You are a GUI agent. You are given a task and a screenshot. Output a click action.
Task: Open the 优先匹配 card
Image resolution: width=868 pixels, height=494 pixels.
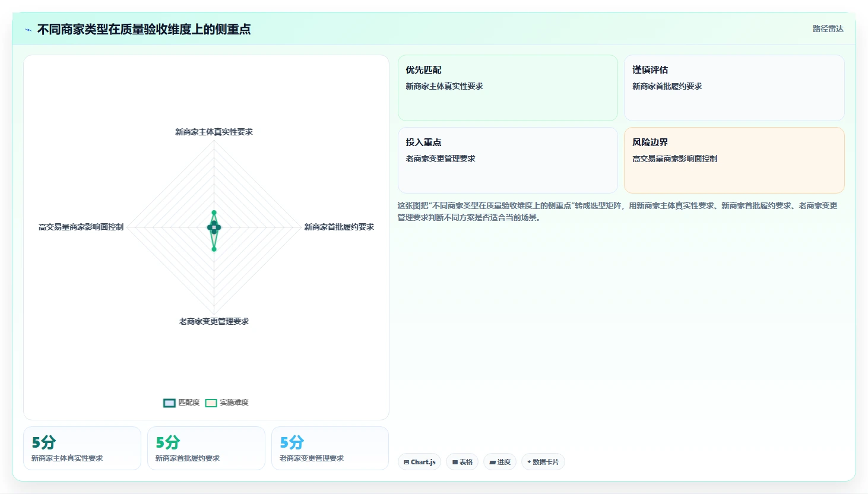[x=508, y=88]
